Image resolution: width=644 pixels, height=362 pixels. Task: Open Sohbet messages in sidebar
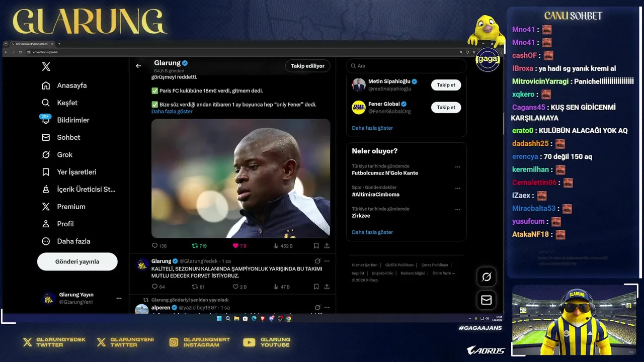tap(61, 137)
